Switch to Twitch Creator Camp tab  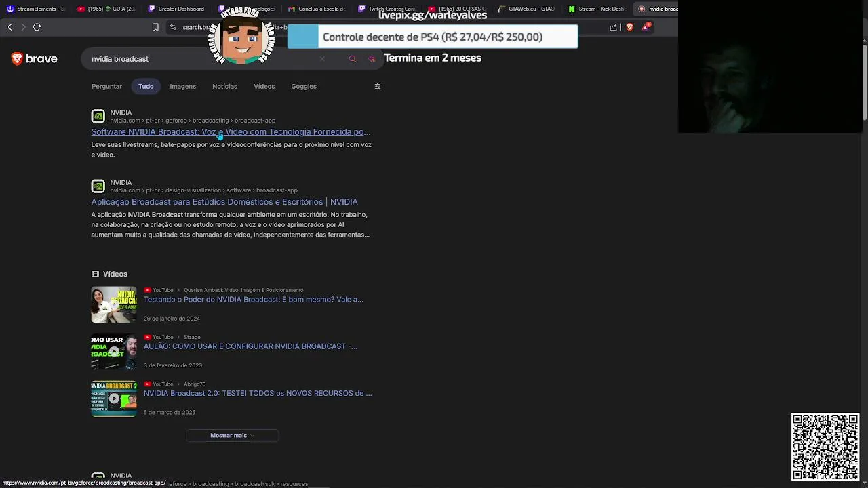(387, 9)
